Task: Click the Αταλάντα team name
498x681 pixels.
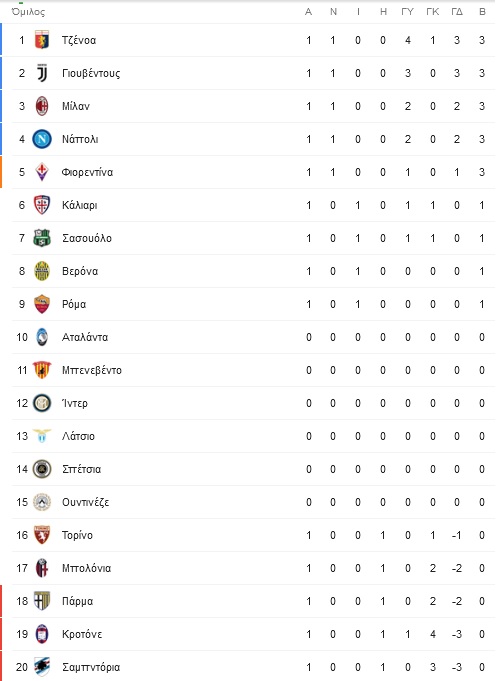Action: (x=85, y=337)
